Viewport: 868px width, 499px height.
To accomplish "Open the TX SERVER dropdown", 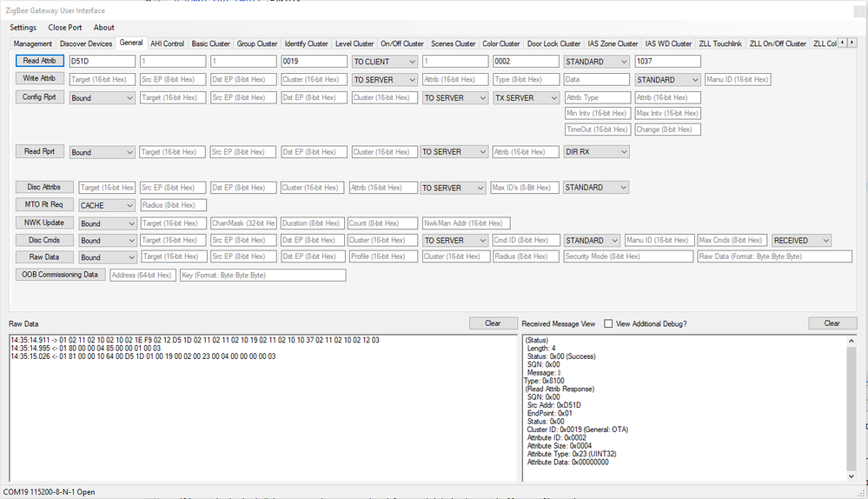I will (x=526, y=98).
